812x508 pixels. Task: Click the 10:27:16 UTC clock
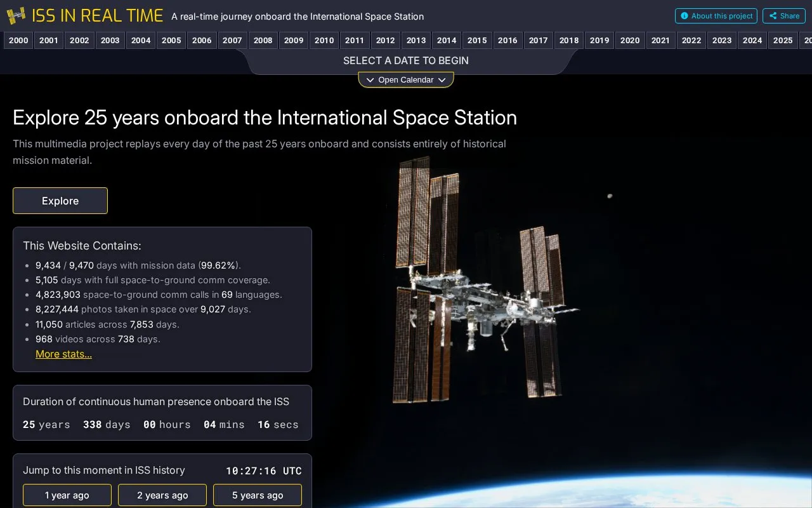[x=264, y=471]
